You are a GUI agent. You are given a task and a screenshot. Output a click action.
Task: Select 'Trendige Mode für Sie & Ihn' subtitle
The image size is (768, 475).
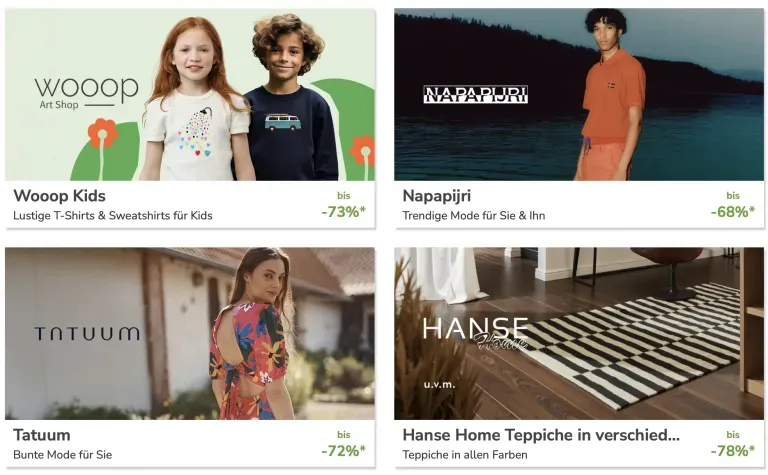click(x=474, y=215)
